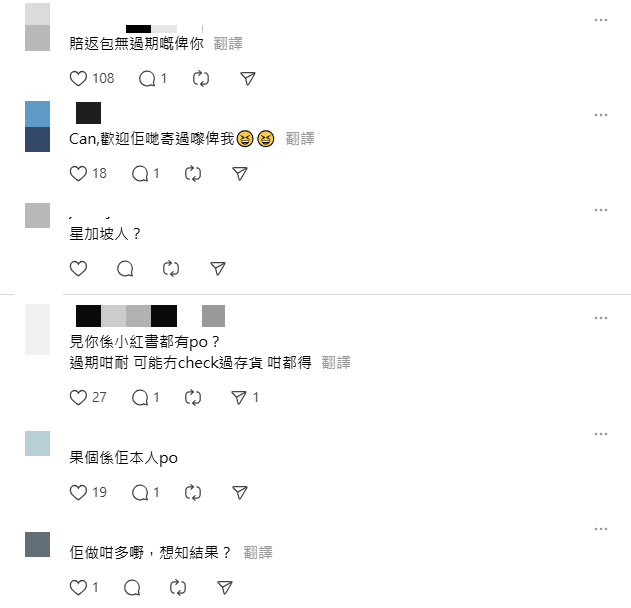Translate the 賠返包無過期嘅俾你 comment
The width and height of the screenshot is (631, 608).
tap(228, 43)
